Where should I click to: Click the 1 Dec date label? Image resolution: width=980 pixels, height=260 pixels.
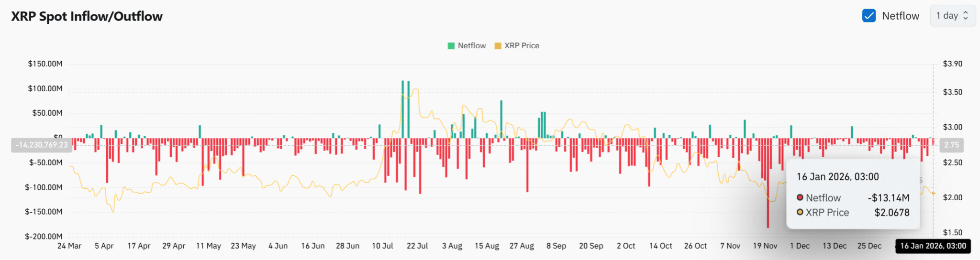pyautogui.click(x=800, y=246)
